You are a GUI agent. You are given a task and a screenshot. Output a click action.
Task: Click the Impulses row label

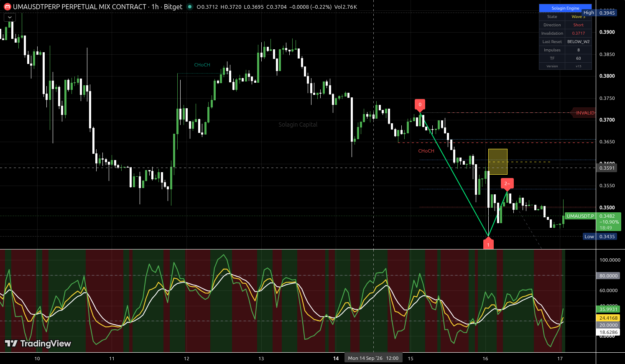(552, 50)
